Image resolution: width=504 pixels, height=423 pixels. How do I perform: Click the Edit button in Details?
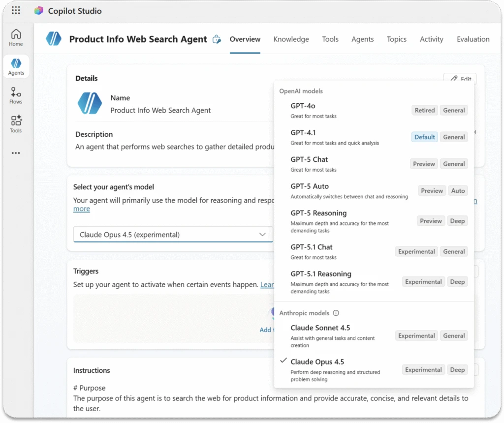point(459,79)
